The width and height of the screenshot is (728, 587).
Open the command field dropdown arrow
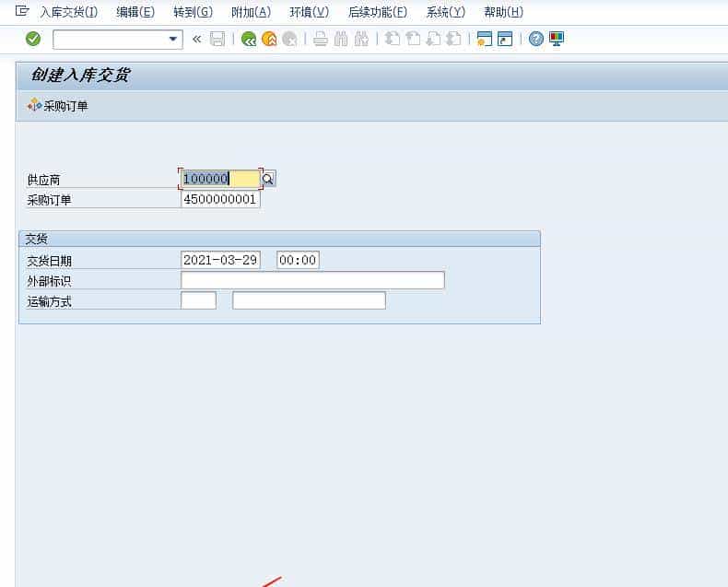pos(172,39)
